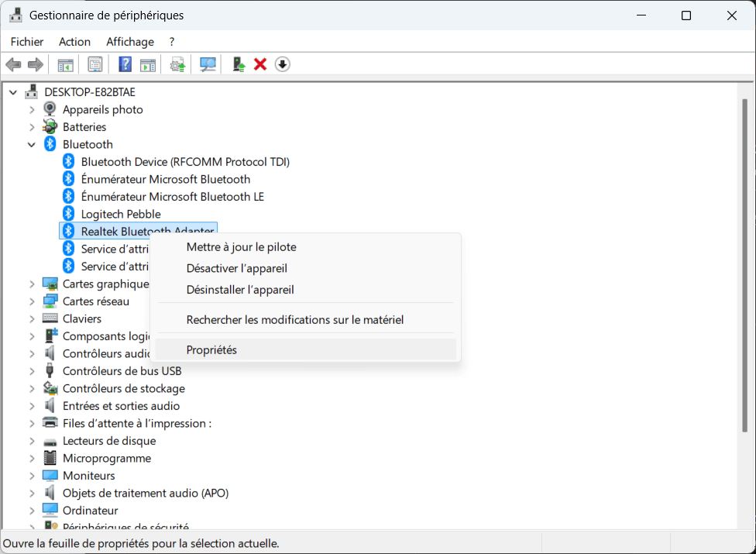The height and width of the screenshot is (554, 756).
Task: Click the Batteries category icon
Action: click(50, 127)
